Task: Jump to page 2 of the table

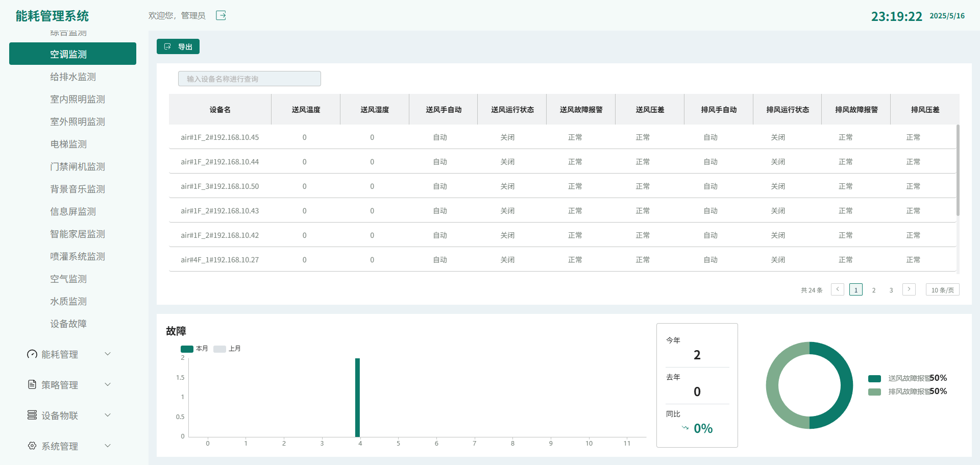Action: (873, 290)
